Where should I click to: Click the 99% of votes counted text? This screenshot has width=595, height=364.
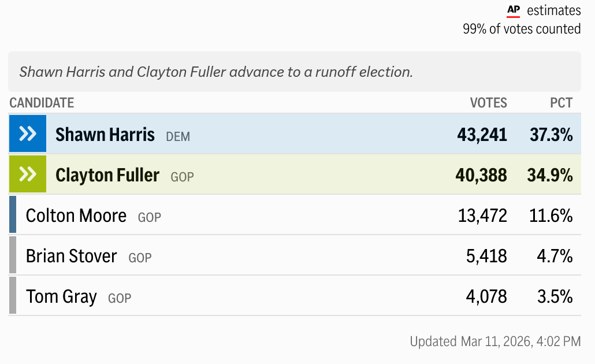click(x=522, y=28)
